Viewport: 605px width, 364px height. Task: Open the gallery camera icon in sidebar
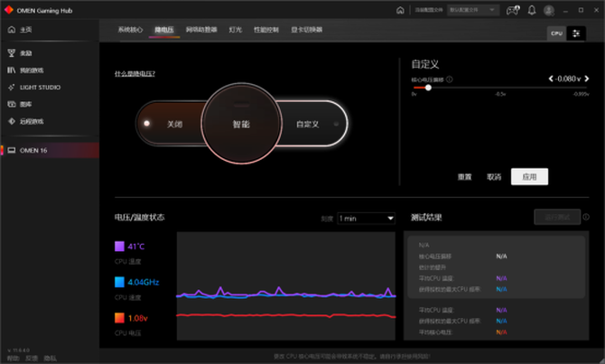coord(12,104)
